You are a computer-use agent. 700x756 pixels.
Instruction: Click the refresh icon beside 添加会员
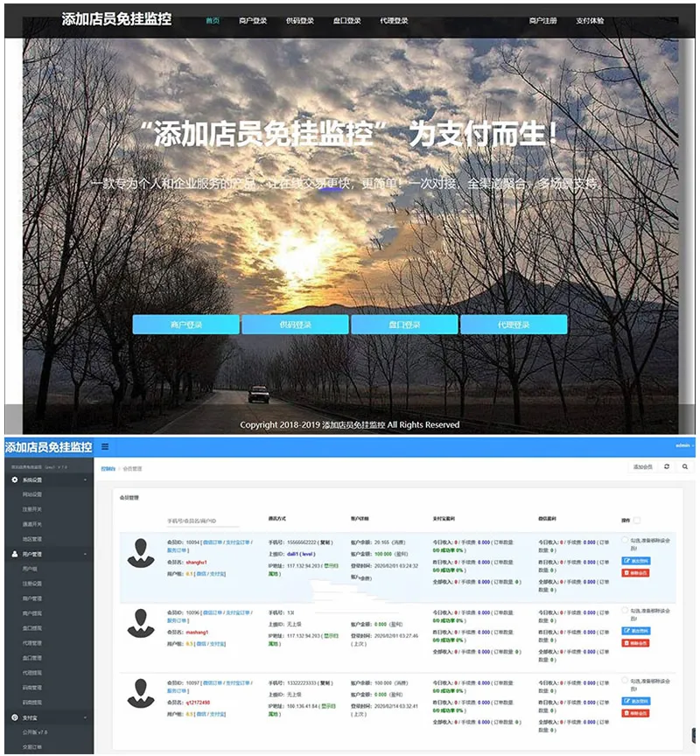tap(667, 466)
